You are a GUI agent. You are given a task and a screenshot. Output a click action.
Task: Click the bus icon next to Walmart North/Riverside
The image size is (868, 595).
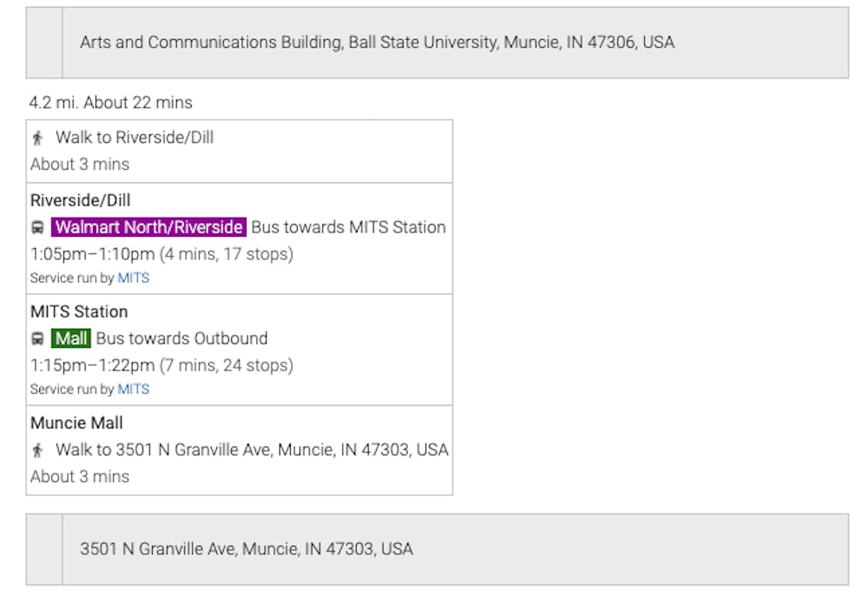coord(37,228)
